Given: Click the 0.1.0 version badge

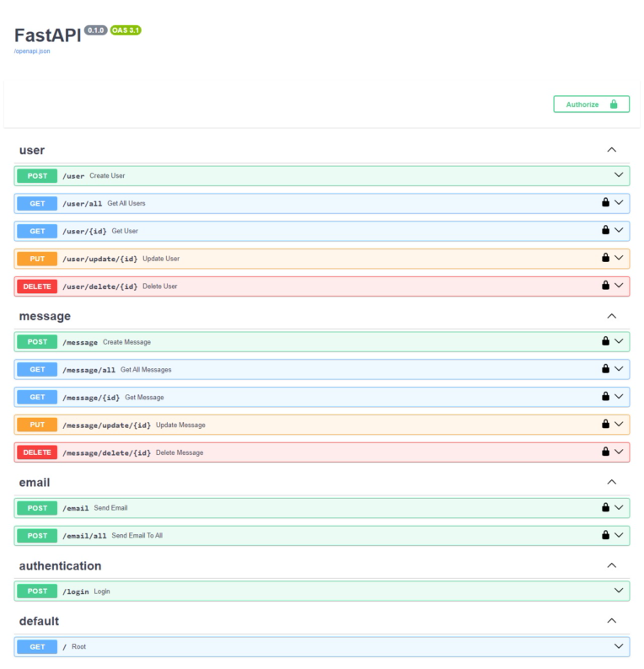Looking at the screenshot, I should point(95,30).
